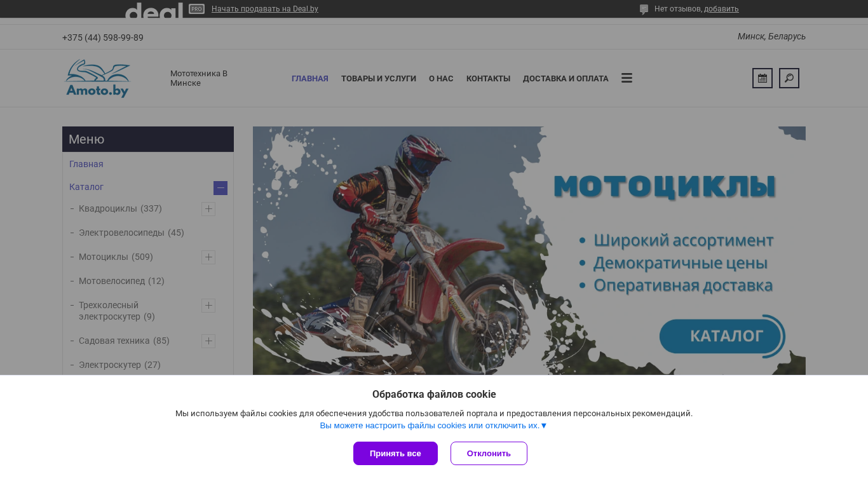Open the calendar schedule icon

762,78
